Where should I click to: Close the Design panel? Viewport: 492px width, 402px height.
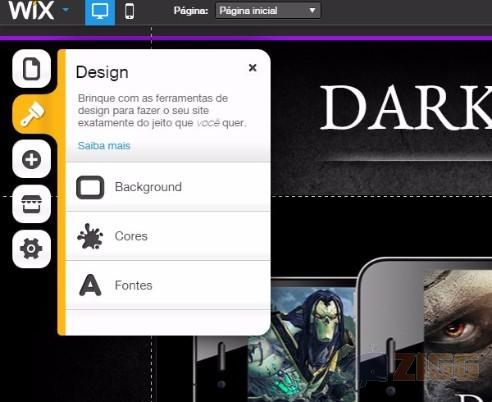pos(253,68)
